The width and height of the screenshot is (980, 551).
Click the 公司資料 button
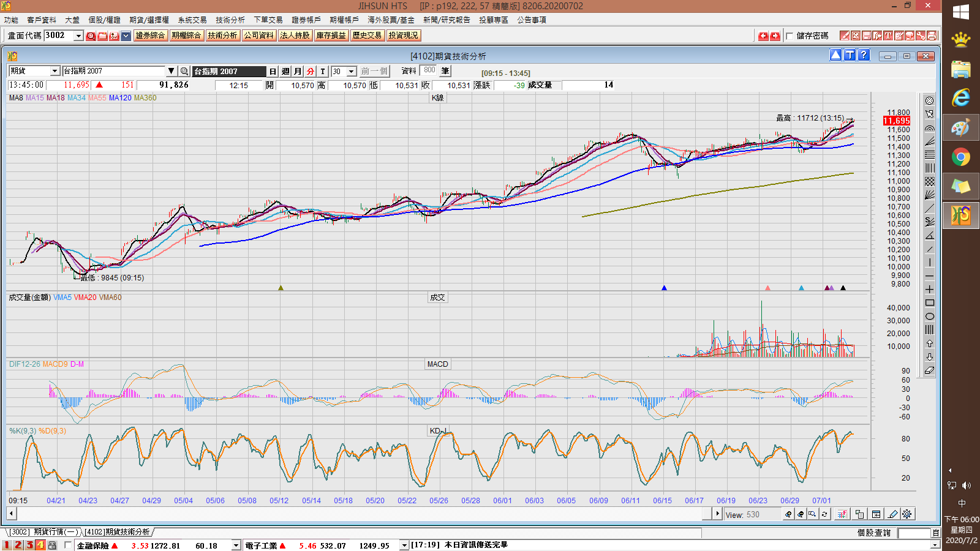coord(258,36)
